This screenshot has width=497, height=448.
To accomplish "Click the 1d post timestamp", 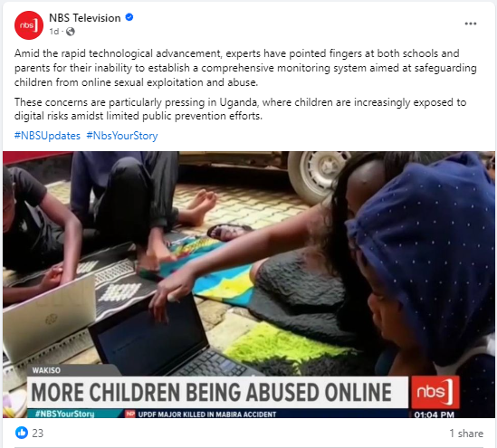I will pyautogui.click(x=54, y=32).
